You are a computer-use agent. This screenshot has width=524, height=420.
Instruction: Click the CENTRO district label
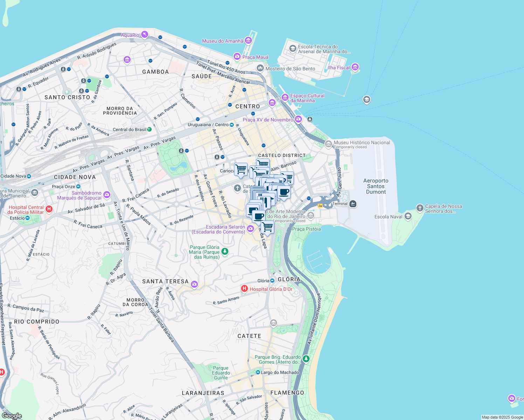pos(248,106)
